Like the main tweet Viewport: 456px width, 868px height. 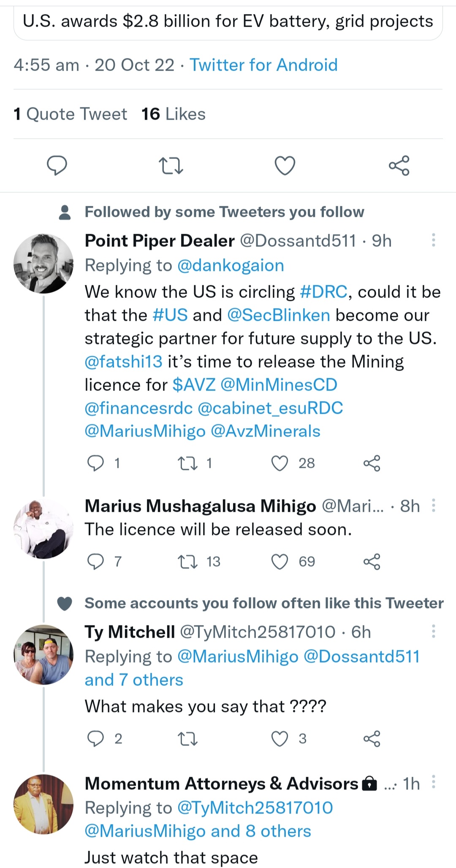(285, 166)
